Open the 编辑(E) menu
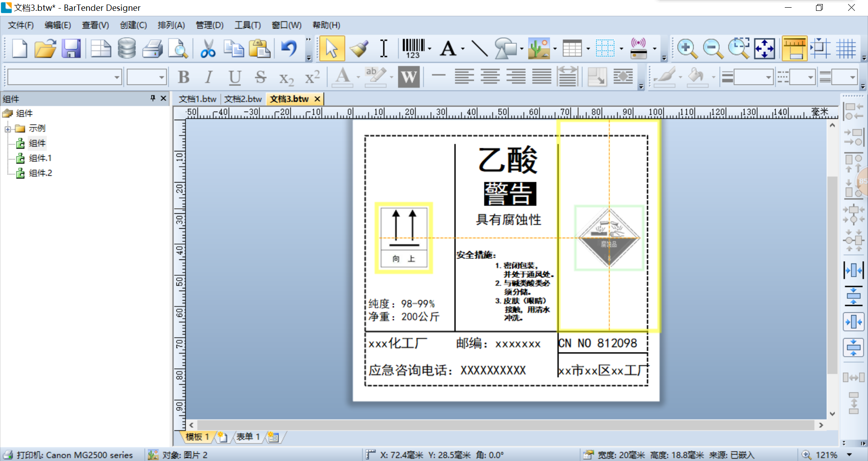The width and height of the screenshot is (868, 461). click(x=58, y=25)
